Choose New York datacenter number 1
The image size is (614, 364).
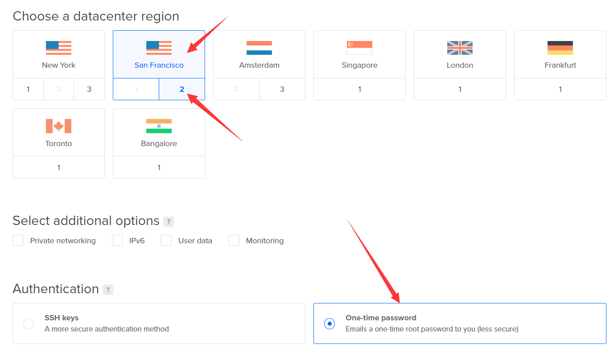pyautogui.click(x=28, y=89)
